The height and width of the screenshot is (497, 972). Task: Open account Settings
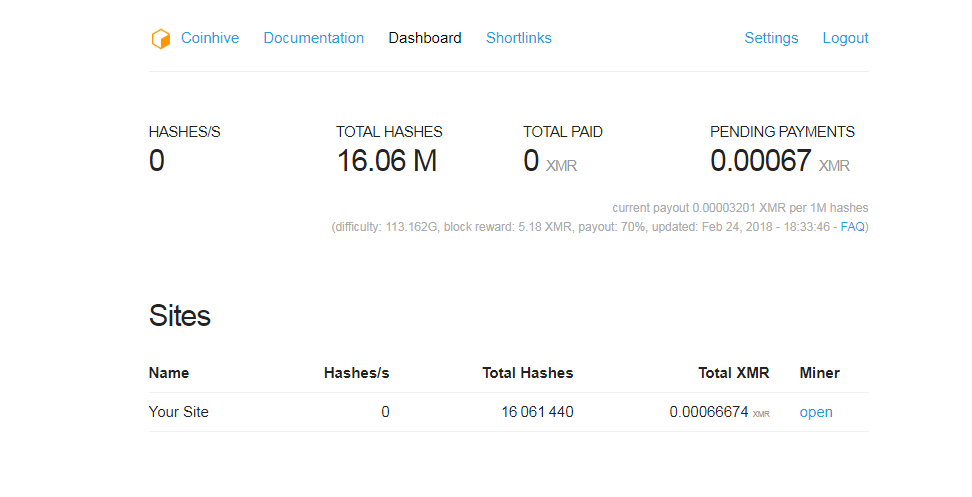click(x=771, y=38)
